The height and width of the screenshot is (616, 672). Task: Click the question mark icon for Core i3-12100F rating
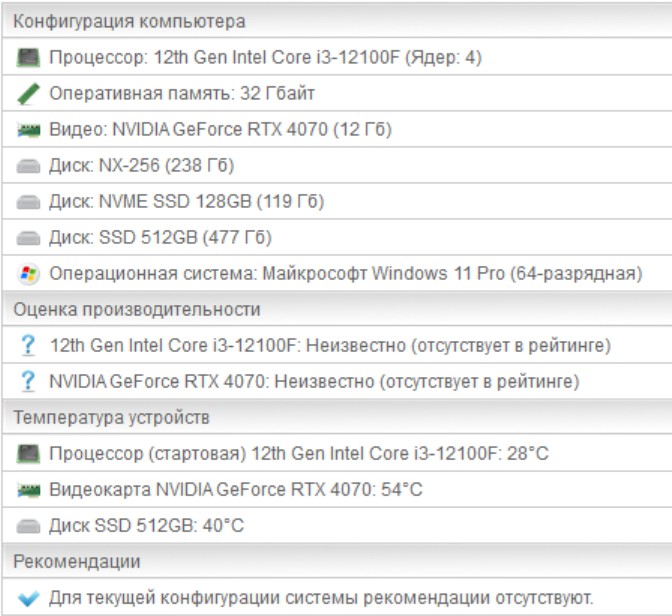(x=28, y=346)
